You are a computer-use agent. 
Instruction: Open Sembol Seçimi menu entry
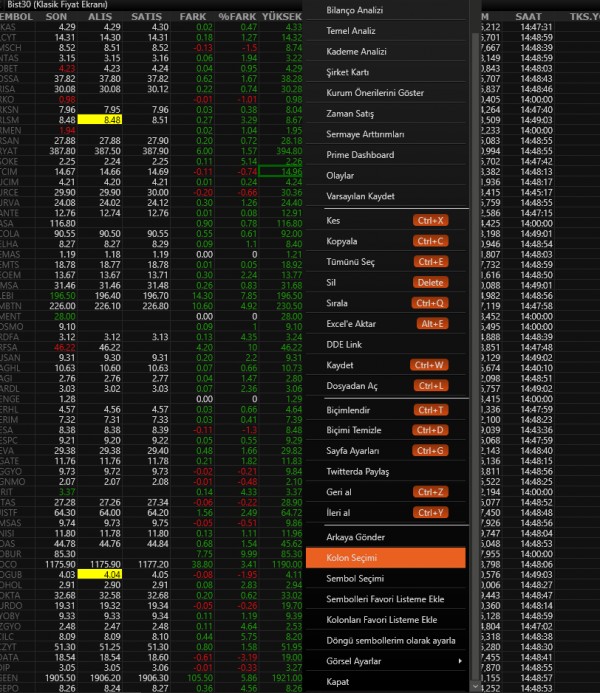(385, 579)
